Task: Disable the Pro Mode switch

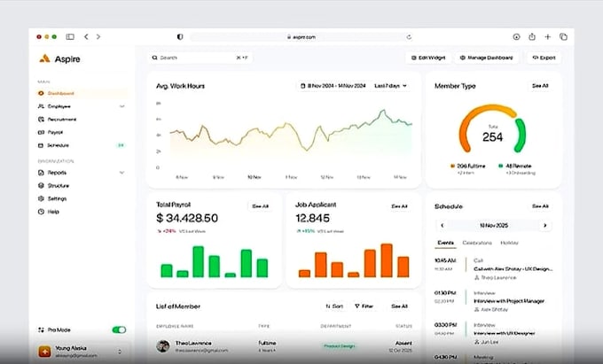Action: tap(119, 329)
